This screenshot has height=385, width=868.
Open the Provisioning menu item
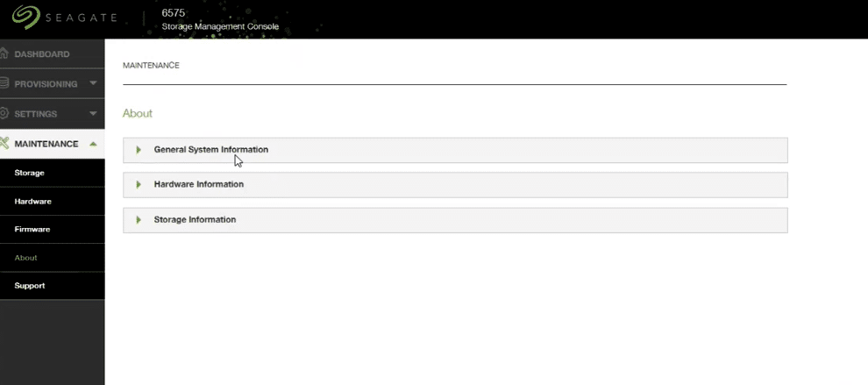[x=52, y=83]
